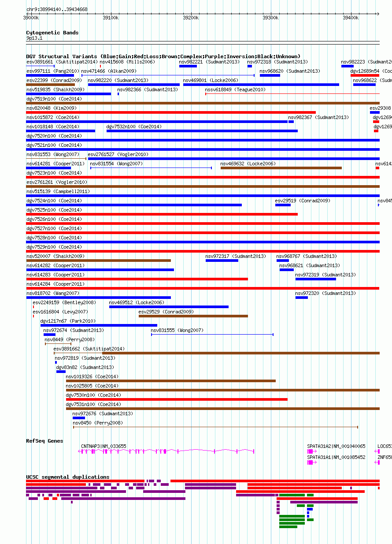Image resolution: width=392 pixels, height=544 pixels.
Task: Click the 39000k ruler tick label
Action: (x=31, y=18)
